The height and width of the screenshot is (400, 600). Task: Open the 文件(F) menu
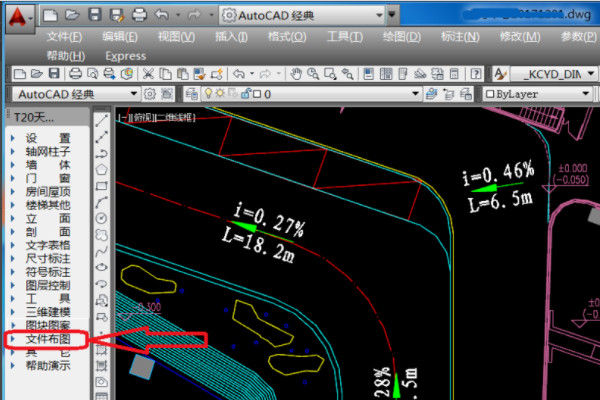[x=65, y=36]
